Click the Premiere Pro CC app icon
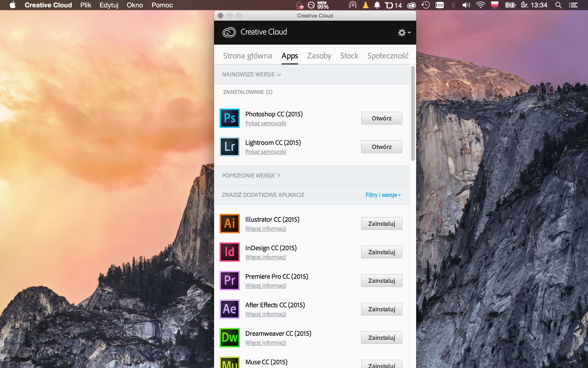The width and height of the screenshot is (588, 368). tap(229, 280)
